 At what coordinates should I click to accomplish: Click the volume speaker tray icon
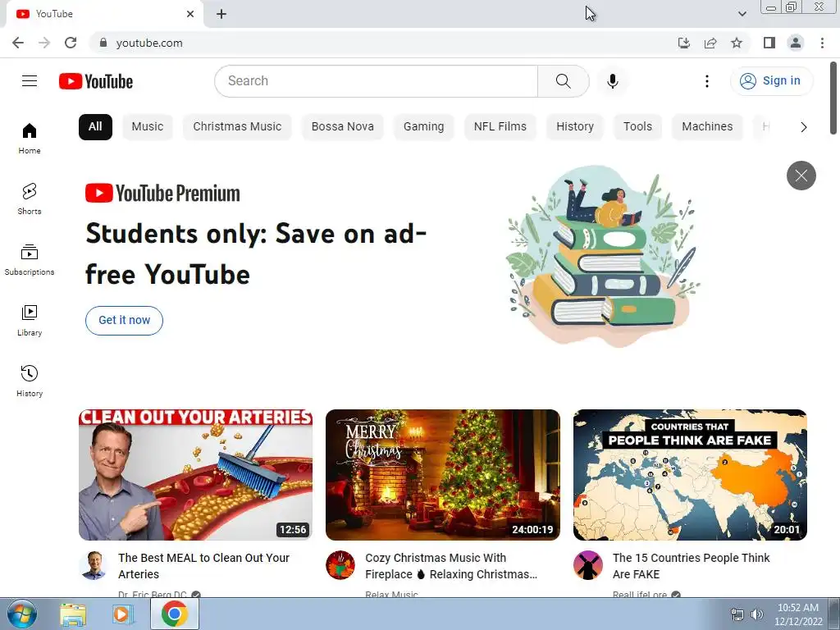click(x=756, y=614)
